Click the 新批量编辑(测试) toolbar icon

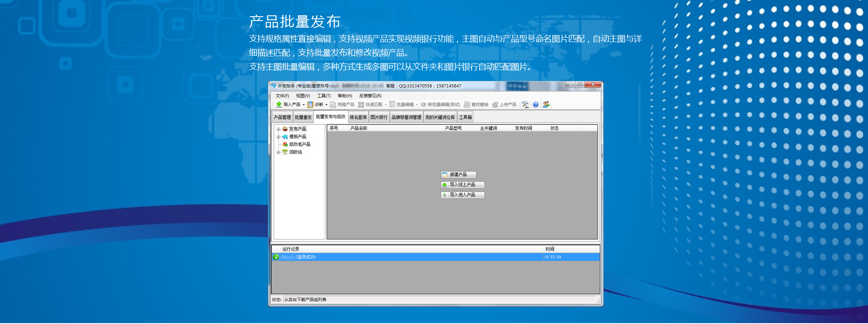point(423,105)
